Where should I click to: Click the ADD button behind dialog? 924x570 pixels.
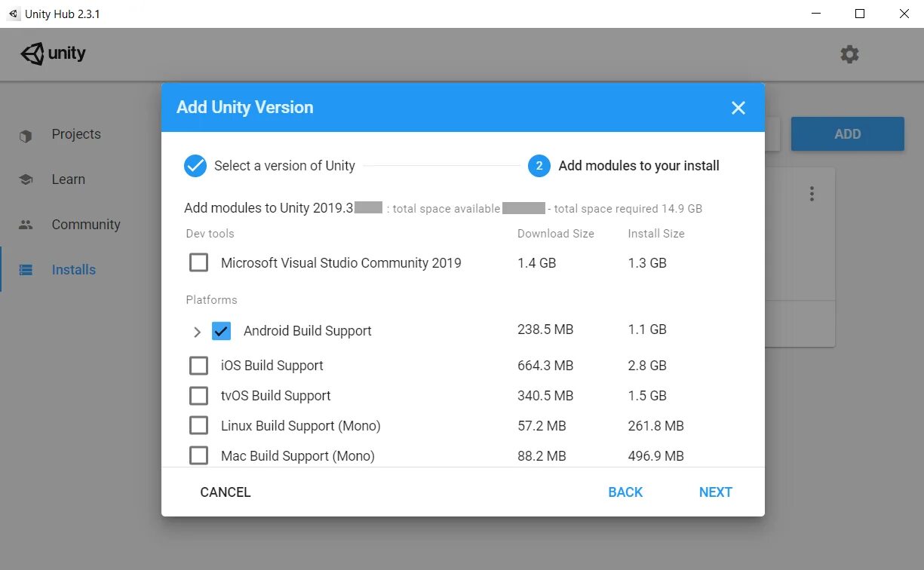tap(847, 134)
